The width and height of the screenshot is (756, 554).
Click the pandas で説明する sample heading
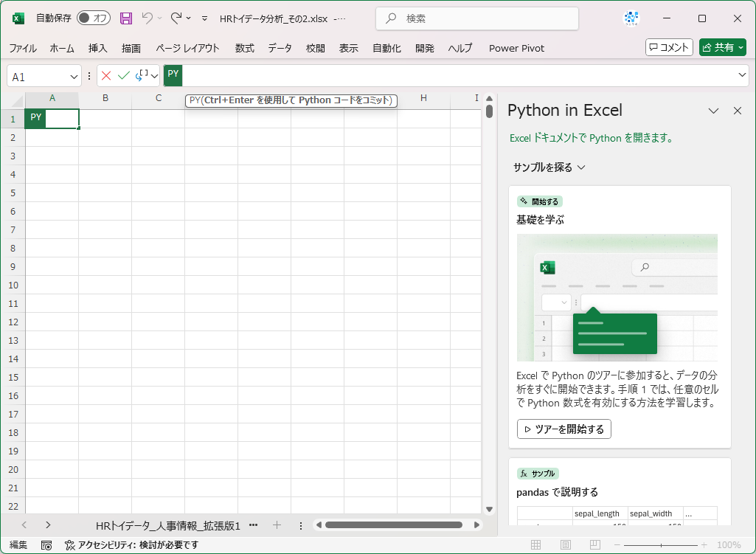point(557,492)
